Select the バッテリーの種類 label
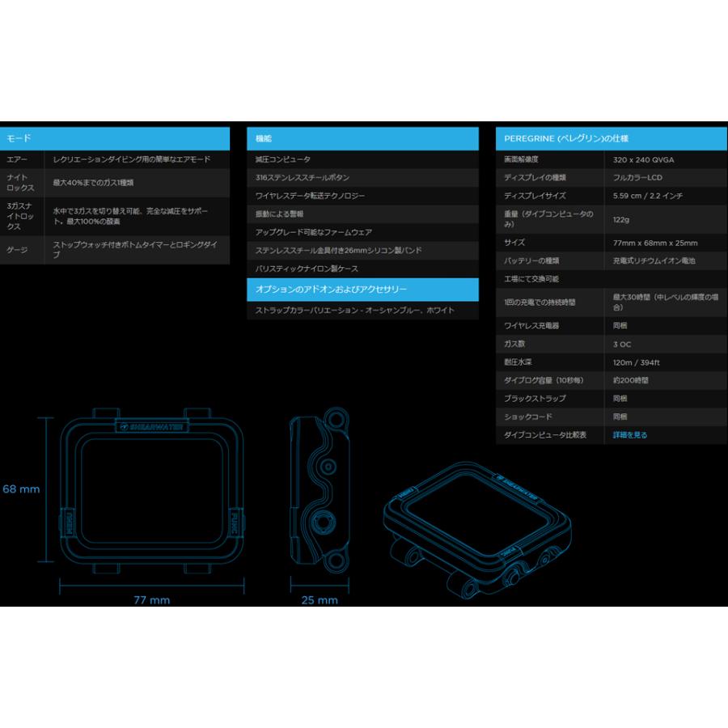This screenshot has width=728, height=728. pos(531,260)
